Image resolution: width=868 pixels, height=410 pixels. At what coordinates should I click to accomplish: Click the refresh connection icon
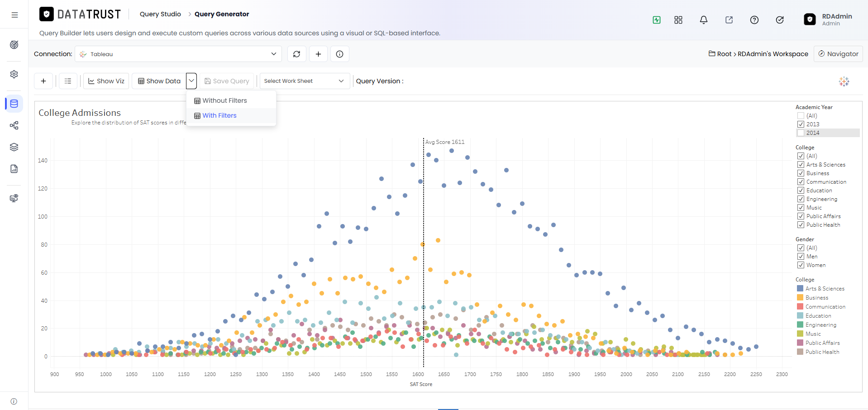tap(296, 54)
